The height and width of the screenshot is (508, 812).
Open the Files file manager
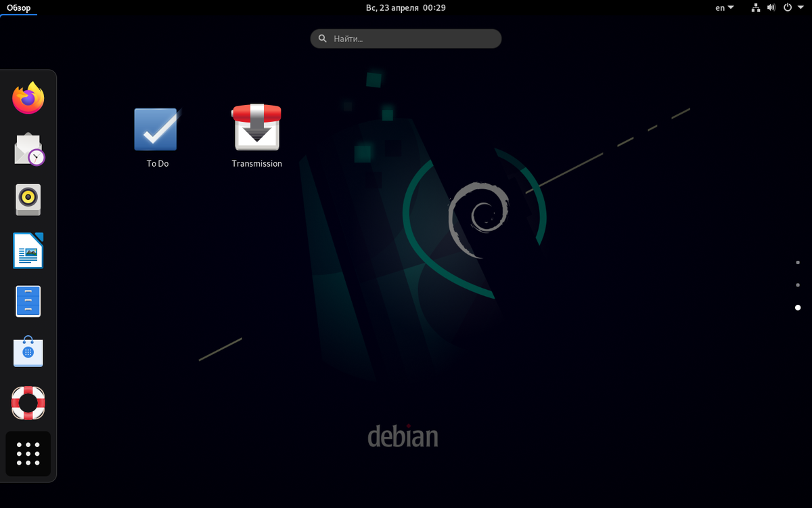pos(28,301)
